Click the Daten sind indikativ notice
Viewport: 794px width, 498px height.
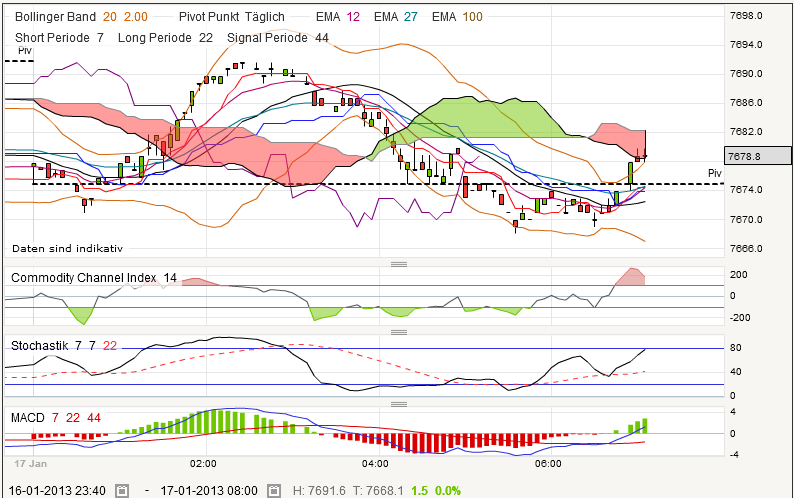tap(67, 248)
